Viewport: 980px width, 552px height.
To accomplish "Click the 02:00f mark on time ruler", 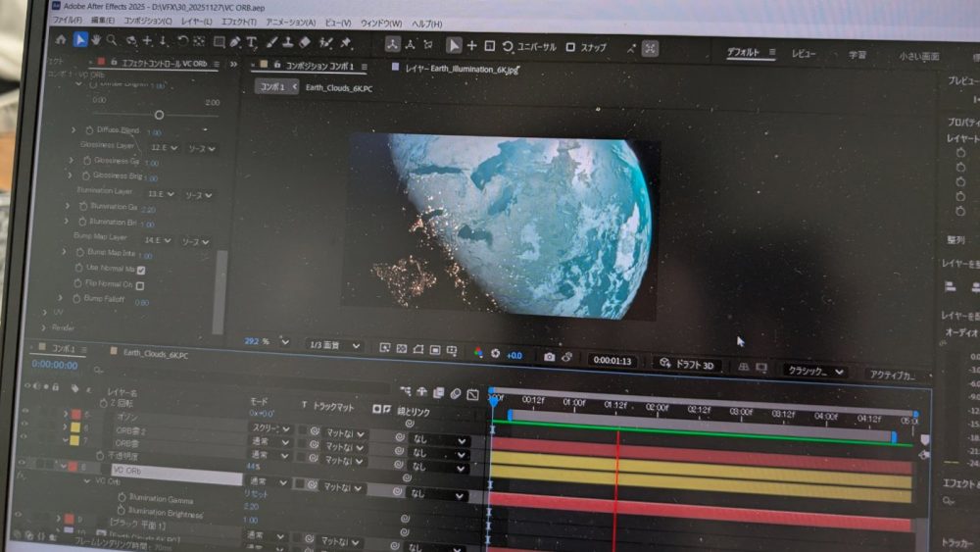I will (x=657, y=407).
